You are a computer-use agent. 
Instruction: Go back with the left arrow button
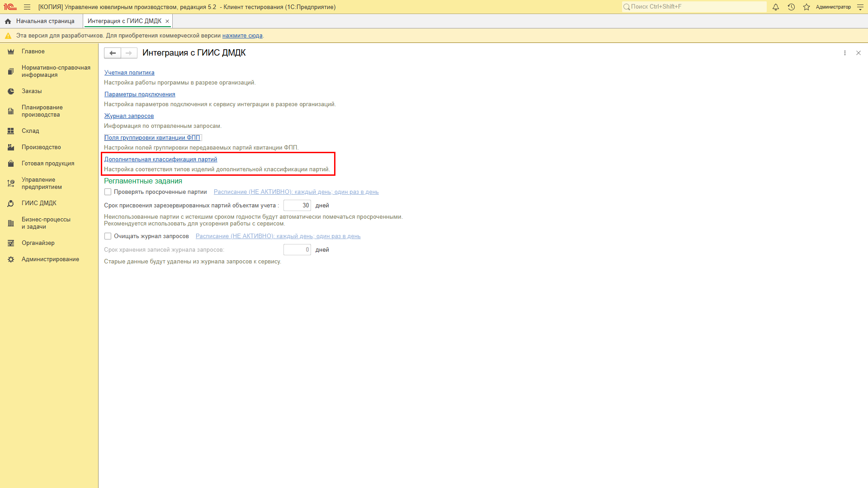click(x=113, y=53)
